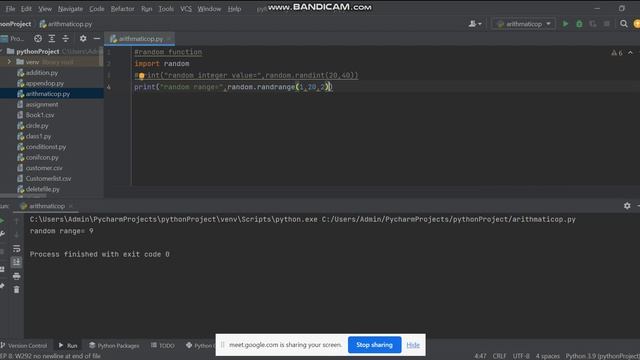Change CRLF line separator in status bar
The image size is (640, 360).
[500, 356]
